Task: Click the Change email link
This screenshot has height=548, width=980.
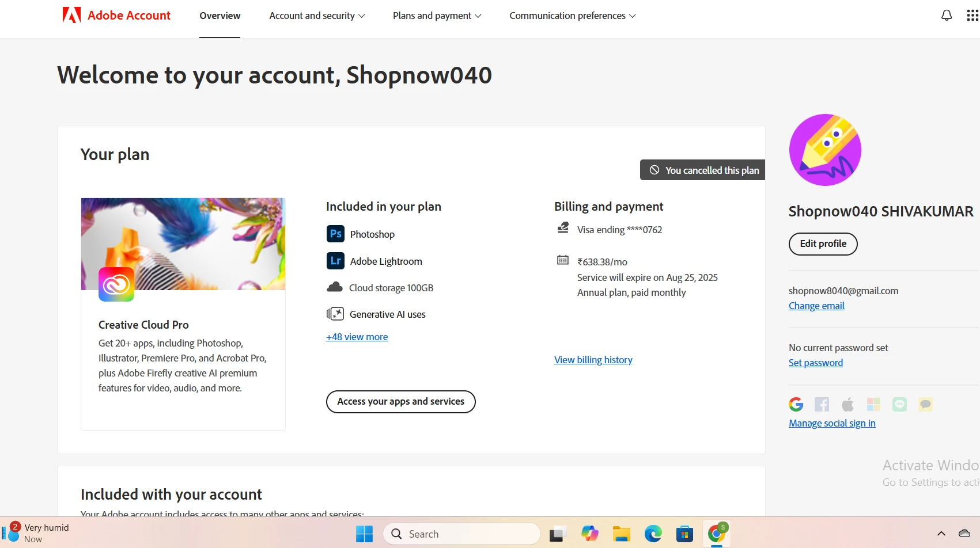Action: pyautogui.click(x=816, y=306)
